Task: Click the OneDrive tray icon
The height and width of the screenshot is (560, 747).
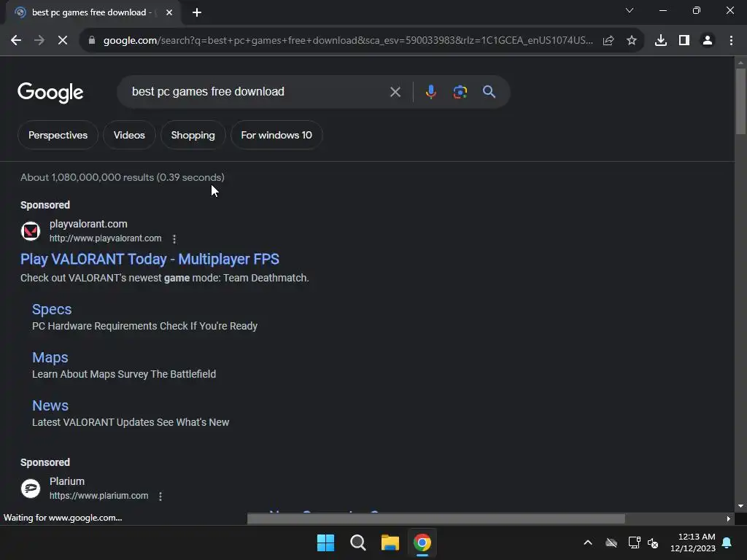Action: [611, 542]
